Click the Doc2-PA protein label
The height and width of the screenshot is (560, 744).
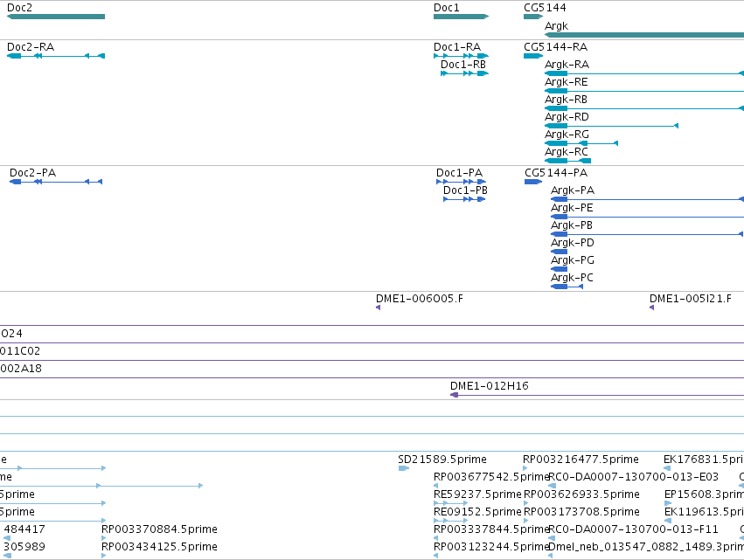(32, 173)
